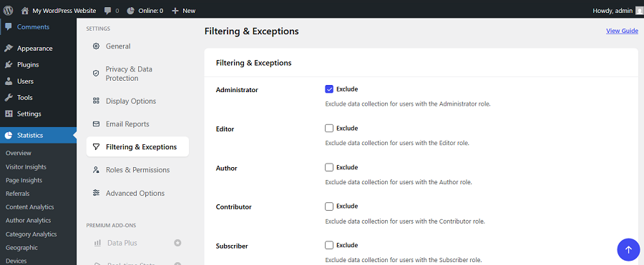Open the comments bubble in admin bar

[x=112, y=11]
